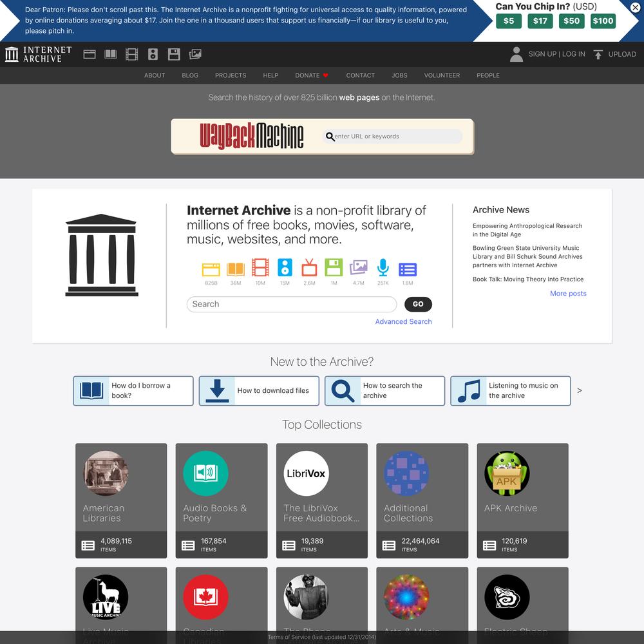Open the More posts link
This screenshot has width=644, height=644.
pos(569,293)
